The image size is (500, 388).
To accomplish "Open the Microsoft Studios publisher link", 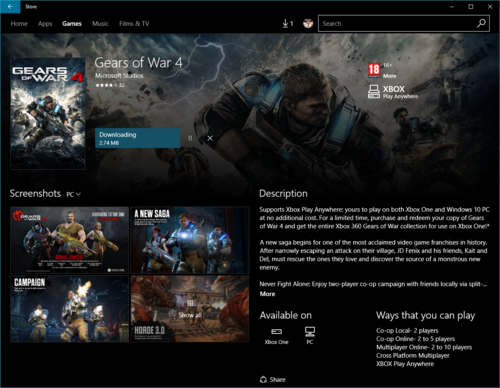I will click(119, 76).
